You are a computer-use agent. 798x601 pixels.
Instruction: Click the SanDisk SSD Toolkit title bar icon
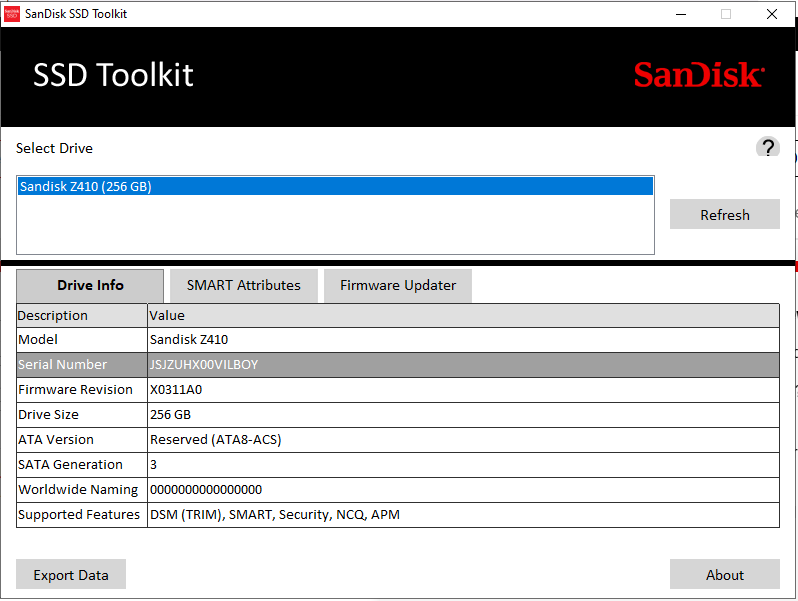coord(12,14)
